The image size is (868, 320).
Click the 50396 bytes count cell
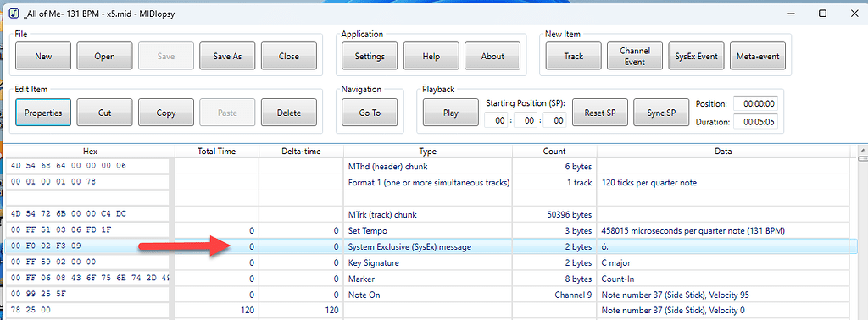tap(554, 214)
